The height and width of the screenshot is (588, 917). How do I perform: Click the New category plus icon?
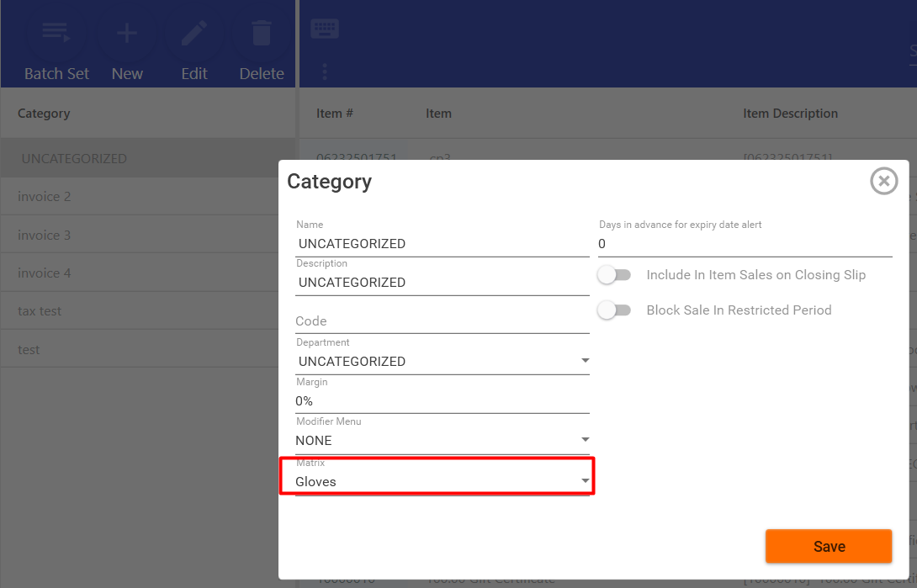pyautogui.click(x=127, y=33)
